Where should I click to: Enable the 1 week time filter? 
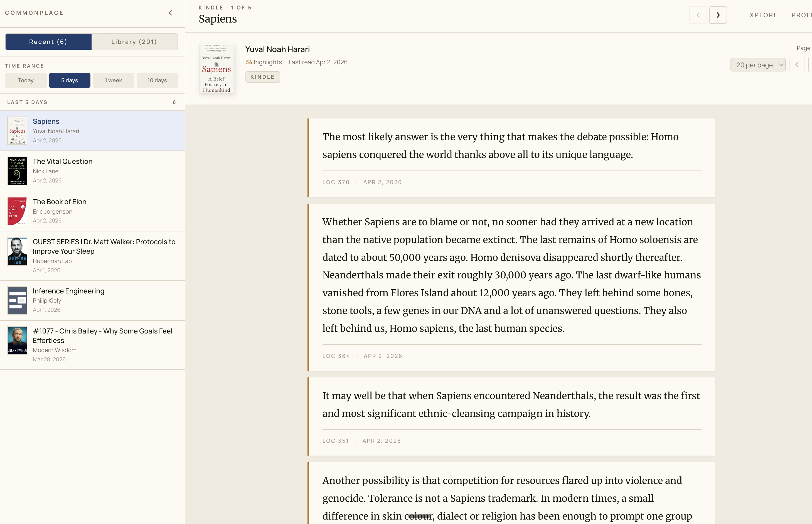pyautogui.click(x=113, y=80)
